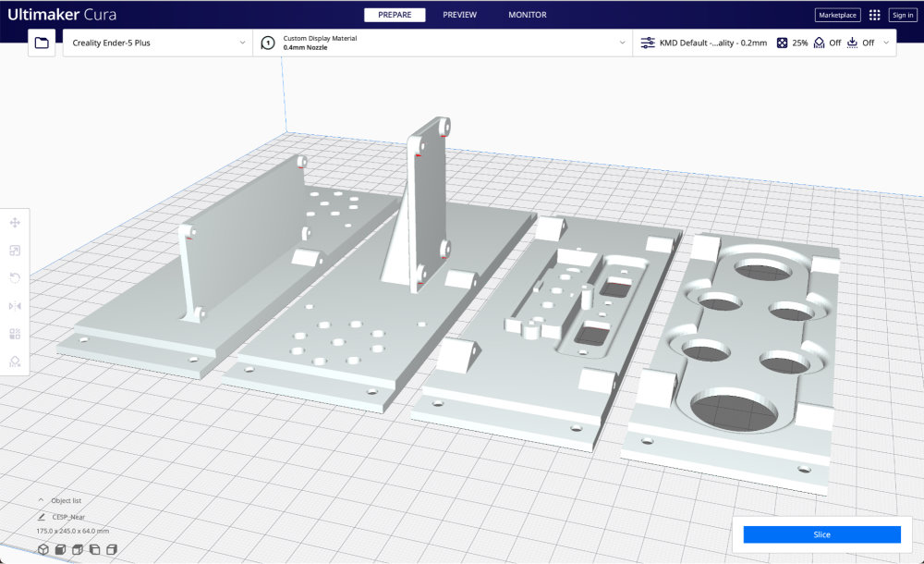Screen dimensions: 924x564
Task: Click the Sign in button
Action: click(902, 15)
